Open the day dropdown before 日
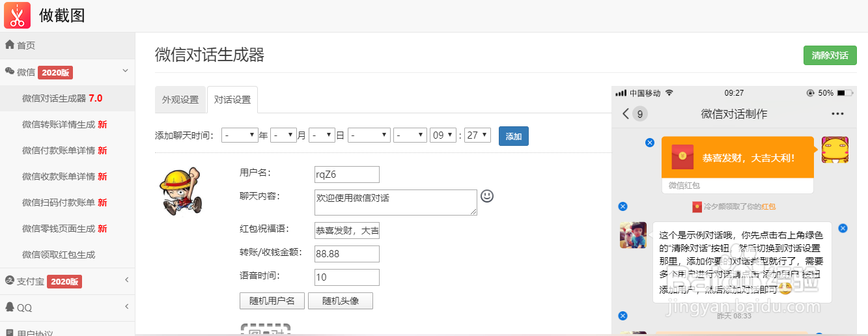Screen dimensions: 868x336 pyautogui.click(x=322, y=135)
